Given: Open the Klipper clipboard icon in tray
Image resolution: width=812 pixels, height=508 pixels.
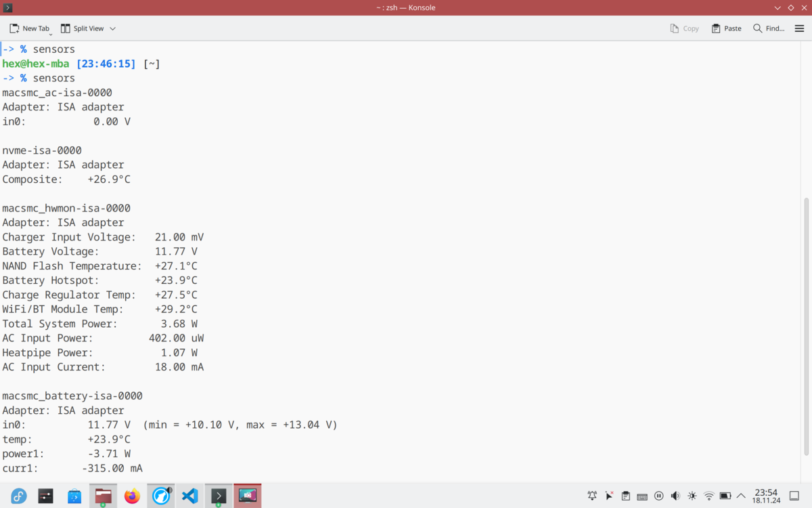Looking at the screenshot, I should tap(625, 496).
